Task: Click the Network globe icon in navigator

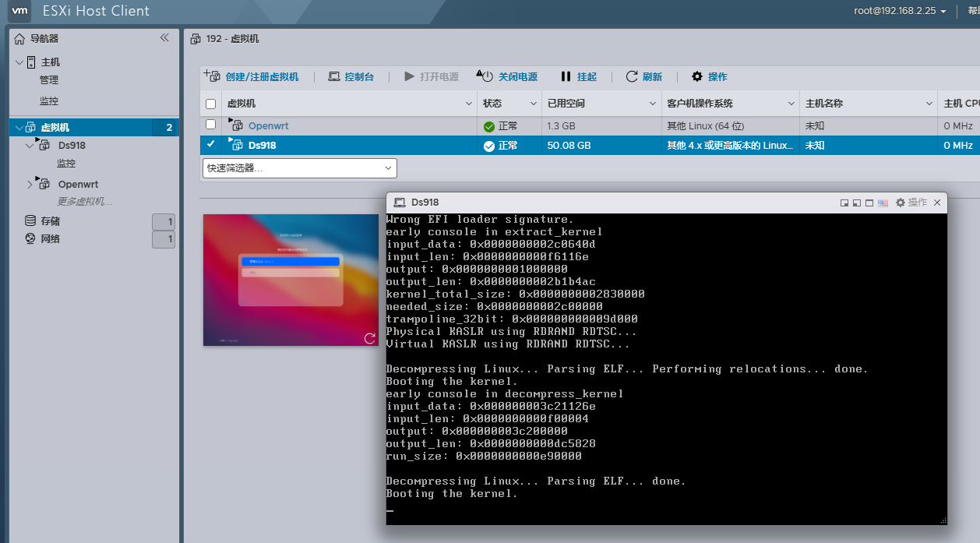Action: [30, 238]
